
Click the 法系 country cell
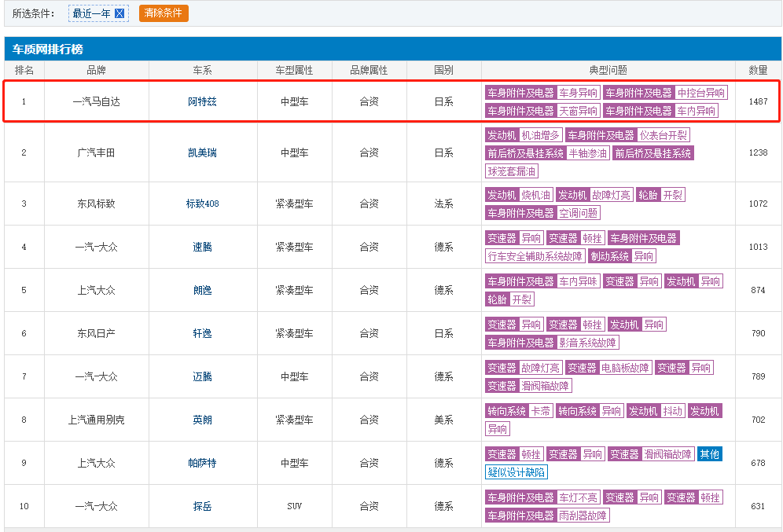[x=444, y=204]
